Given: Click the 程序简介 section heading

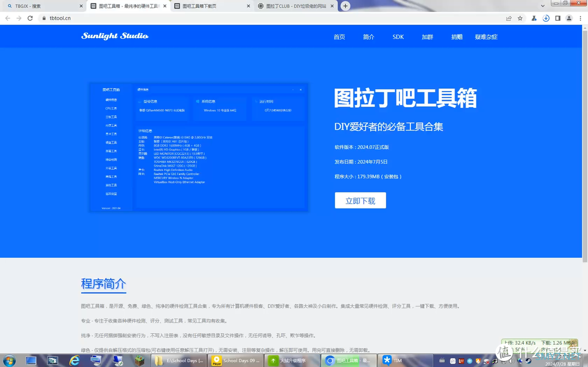Looking at the screenshot, I should click(103, 284).
